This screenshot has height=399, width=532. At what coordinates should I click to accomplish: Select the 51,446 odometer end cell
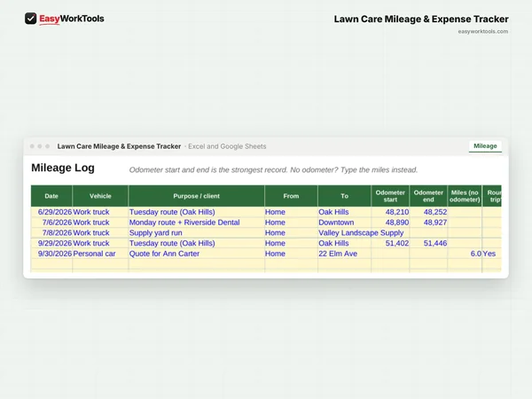pos(428,243)
